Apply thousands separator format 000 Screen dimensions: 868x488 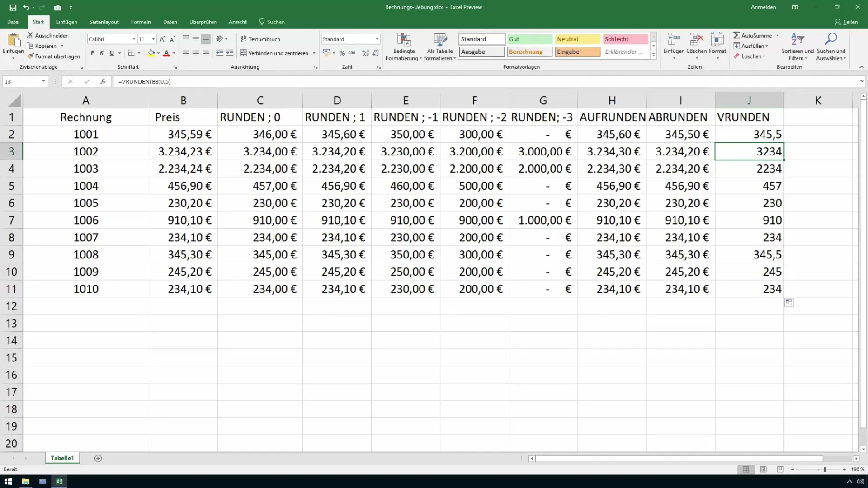352,53
